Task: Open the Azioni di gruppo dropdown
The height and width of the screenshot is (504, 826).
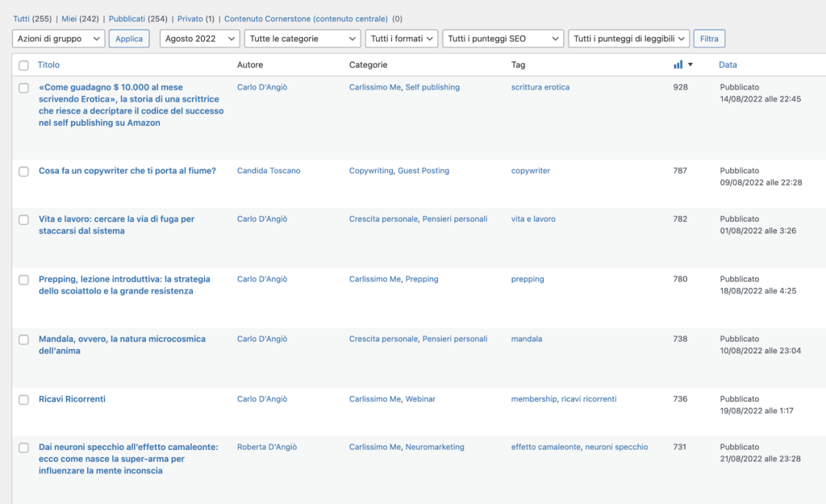Action: pyautogui.click(x=58, y=39)
